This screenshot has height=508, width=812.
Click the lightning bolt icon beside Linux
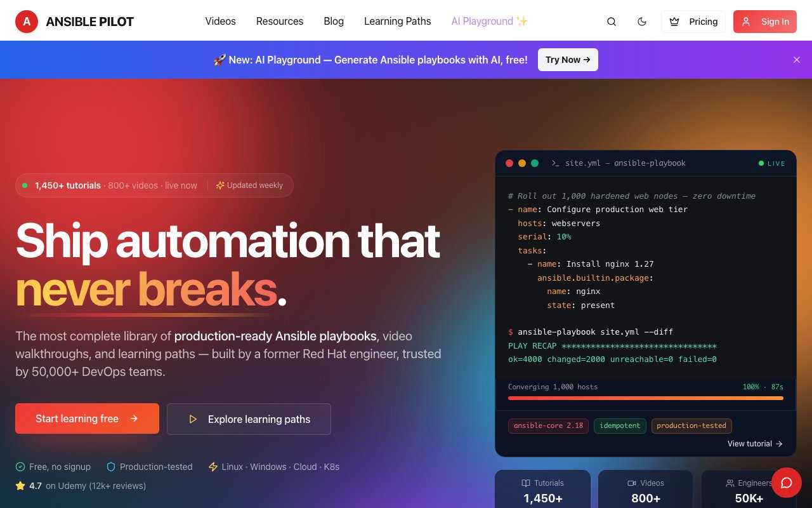click(x=213, y=467)
